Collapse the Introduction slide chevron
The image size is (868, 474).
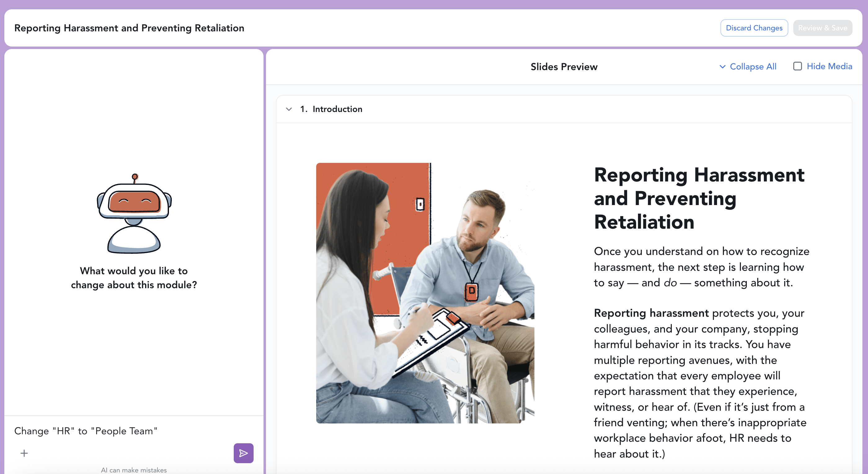point(289,109)
